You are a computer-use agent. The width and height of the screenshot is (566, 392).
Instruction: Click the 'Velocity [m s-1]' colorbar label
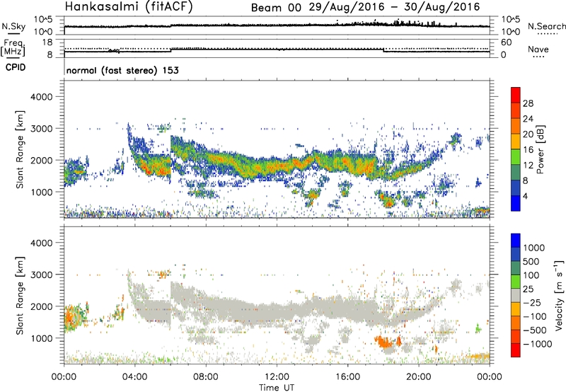[x=559, y=295]
